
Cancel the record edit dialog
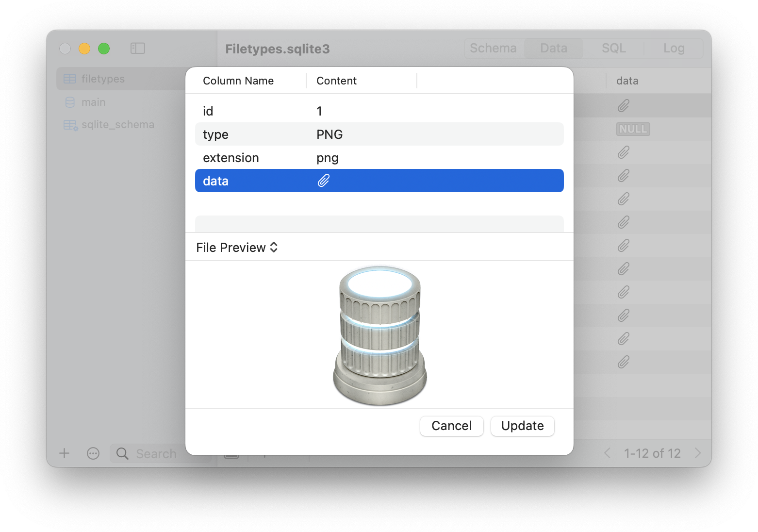click(x=452, y=426)
